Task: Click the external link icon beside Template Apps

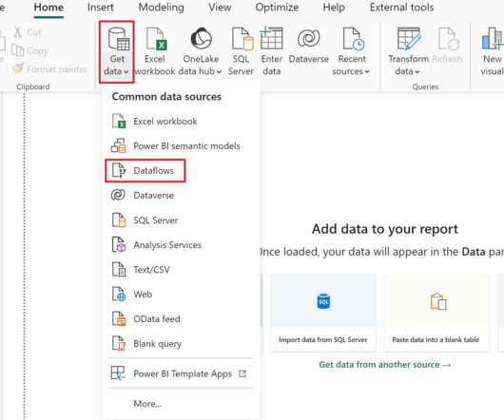Action: coord(242,373)
